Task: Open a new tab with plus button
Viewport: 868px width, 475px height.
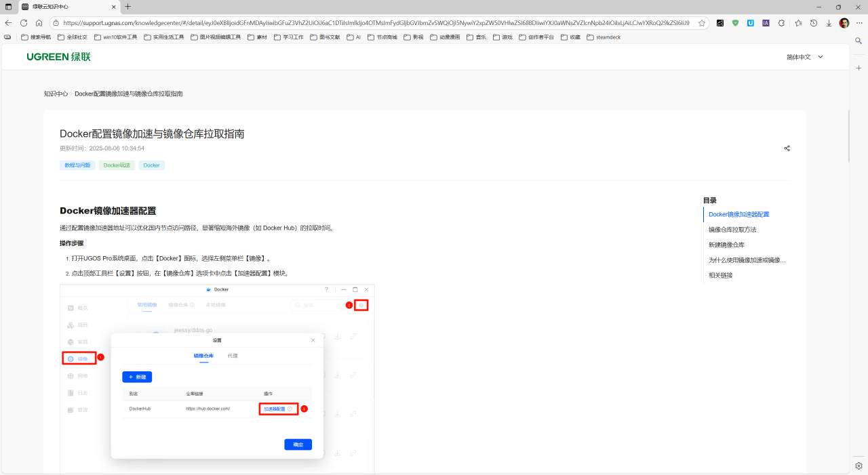Action: tap(128, 6)
